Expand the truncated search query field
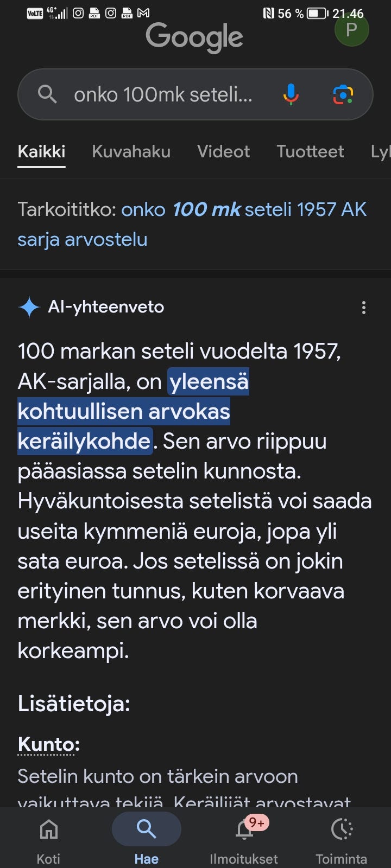 [163, 94]
